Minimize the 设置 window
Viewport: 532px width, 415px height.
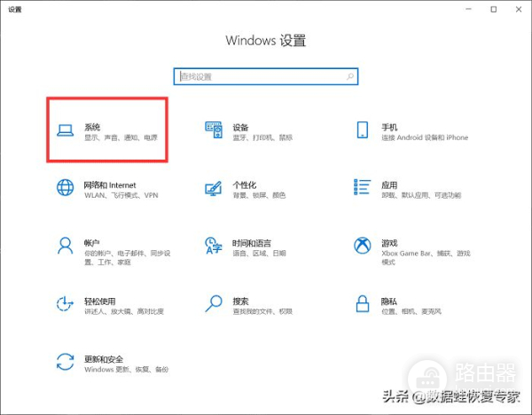tap(468, 9)
